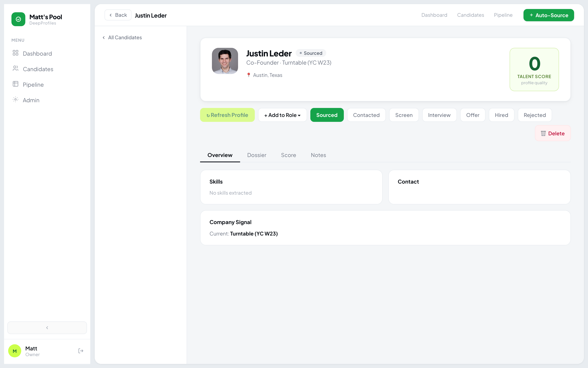Open the Add to Role dropdown
588x368 pixels.
click(282, 115)
